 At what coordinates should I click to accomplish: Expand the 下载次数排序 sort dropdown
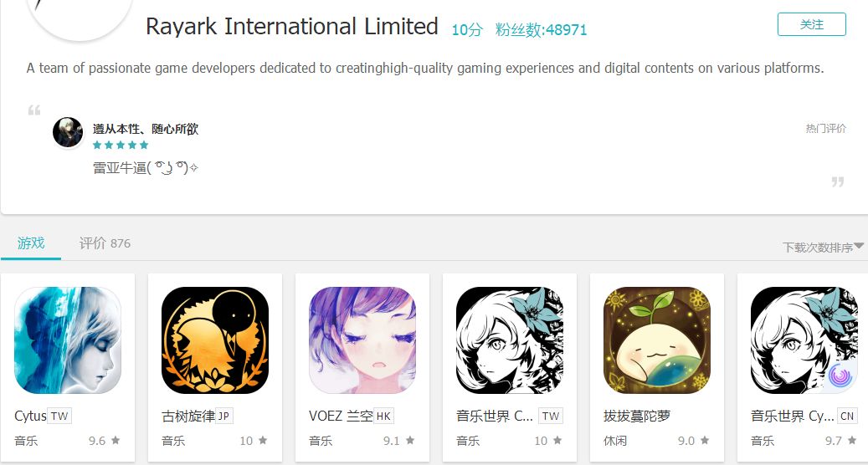[x=823, y=248]
